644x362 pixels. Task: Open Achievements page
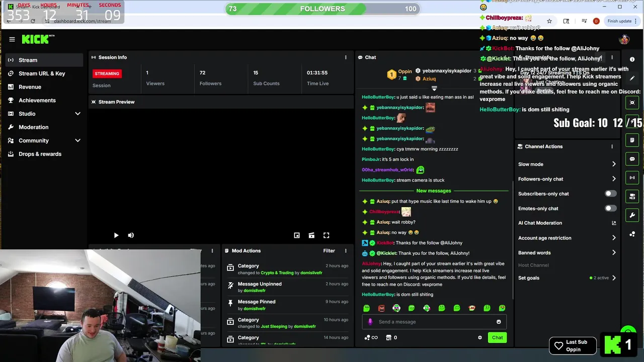44,101
